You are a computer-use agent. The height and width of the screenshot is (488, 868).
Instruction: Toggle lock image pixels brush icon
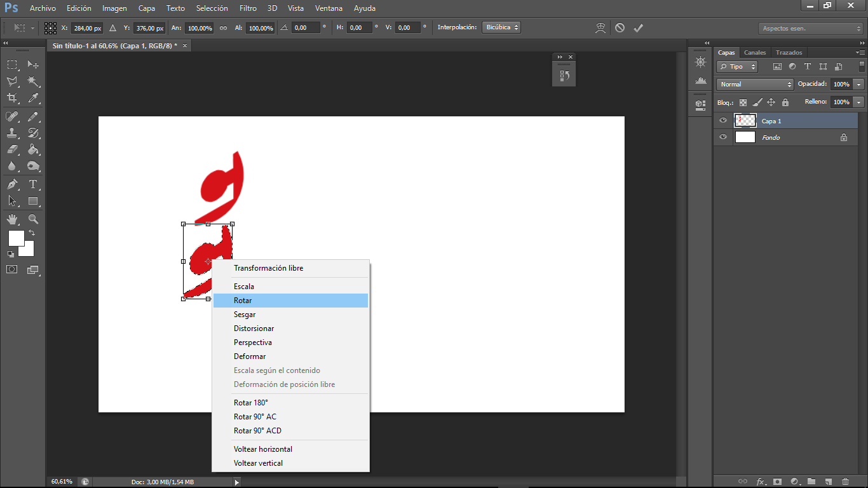757,102
